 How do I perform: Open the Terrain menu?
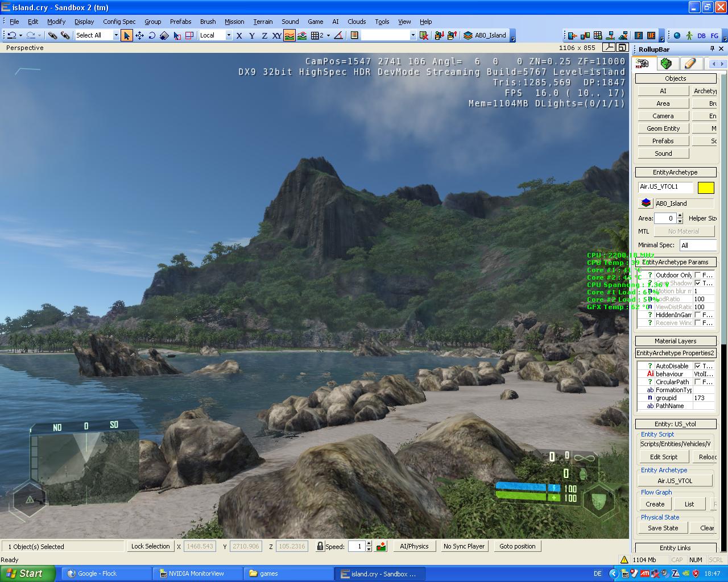click(x=263, y=22)
